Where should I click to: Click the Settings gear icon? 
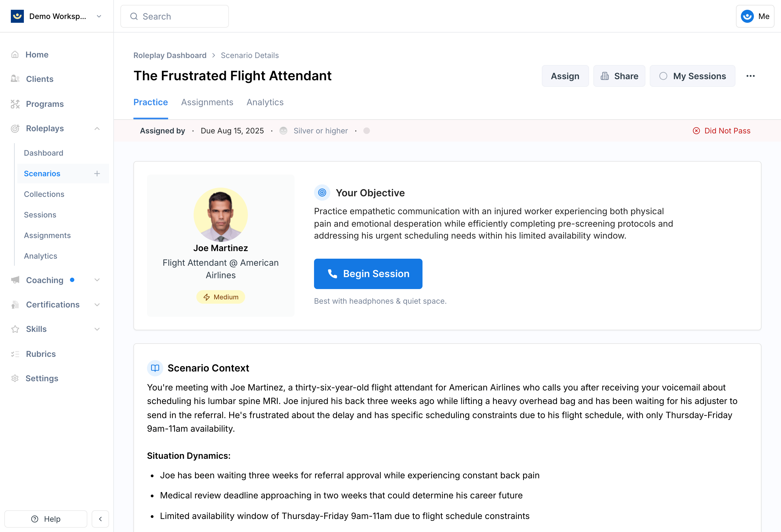(15, 378)
